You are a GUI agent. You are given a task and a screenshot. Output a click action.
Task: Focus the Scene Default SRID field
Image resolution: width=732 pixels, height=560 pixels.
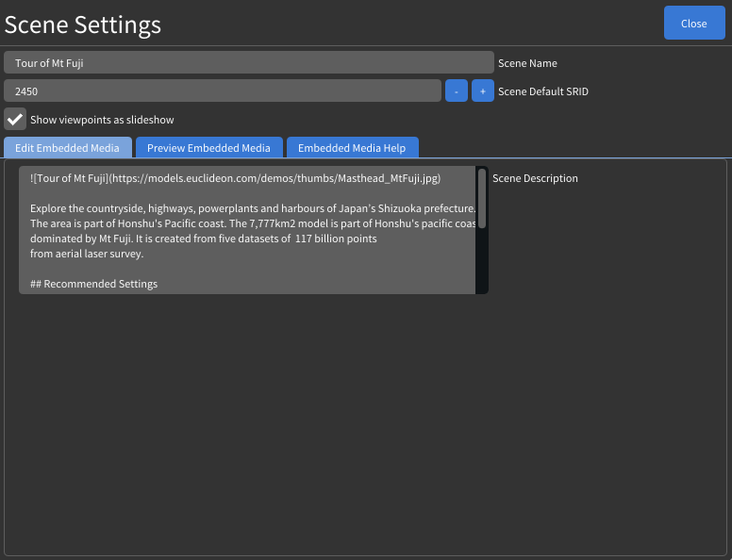222,91
